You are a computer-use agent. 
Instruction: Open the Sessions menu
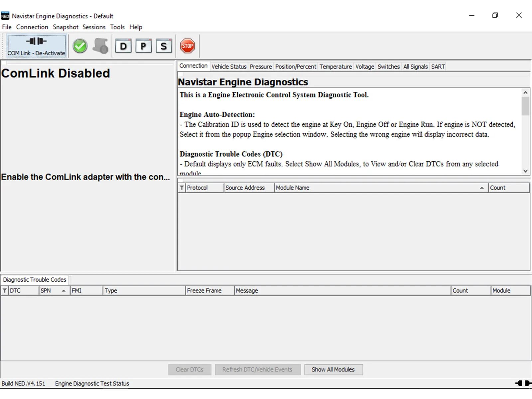click(x=94, y=27)
